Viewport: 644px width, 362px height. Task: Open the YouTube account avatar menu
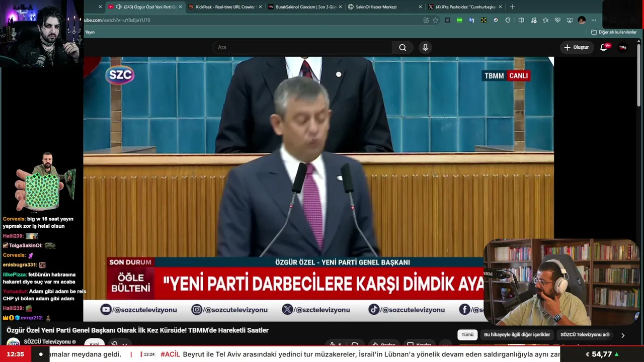tap(623, 47)
